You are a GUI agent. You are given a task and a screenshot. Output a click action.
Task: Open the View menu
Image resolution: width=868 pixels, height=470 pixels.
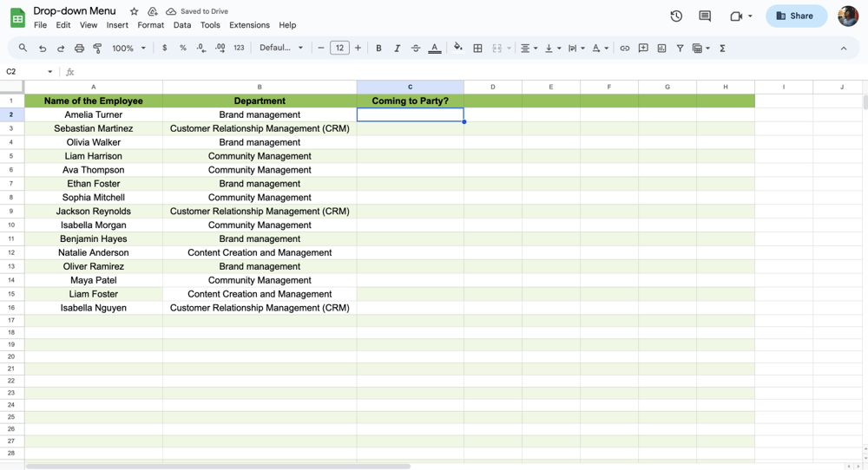pyautogui.click(x=88, y=25)
